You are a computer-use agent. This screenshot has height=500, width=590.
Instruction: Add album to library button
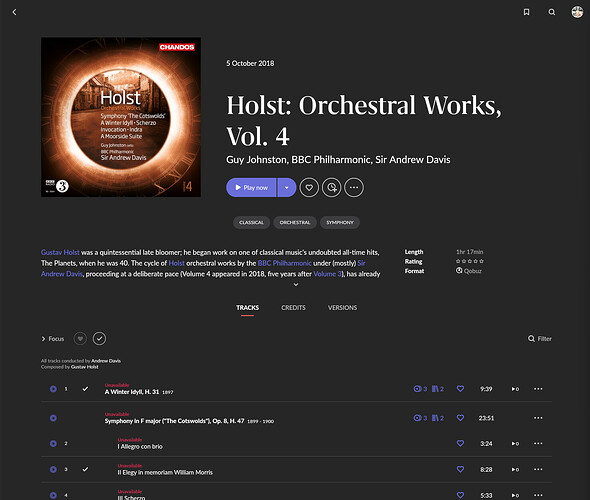[331, 187]
